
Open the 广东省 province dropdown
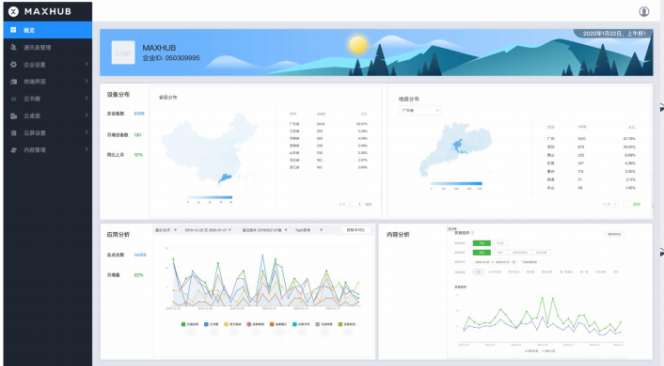pyautogui.click(x=420, y=111)
